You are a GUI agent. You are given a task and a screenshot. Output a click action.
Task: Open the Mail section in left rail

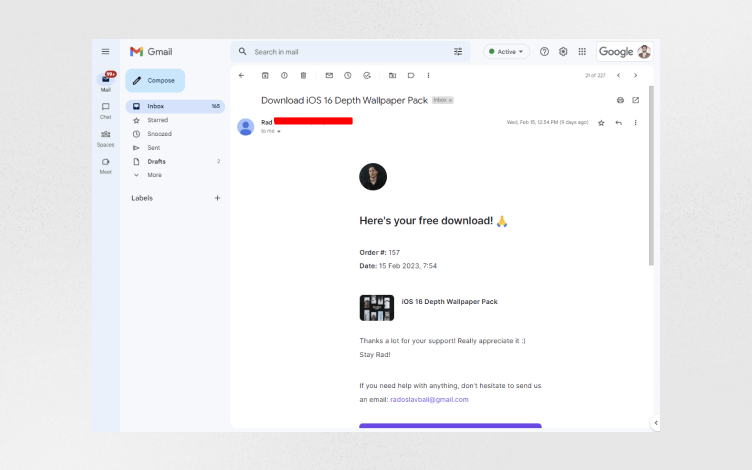click(106, 82)
